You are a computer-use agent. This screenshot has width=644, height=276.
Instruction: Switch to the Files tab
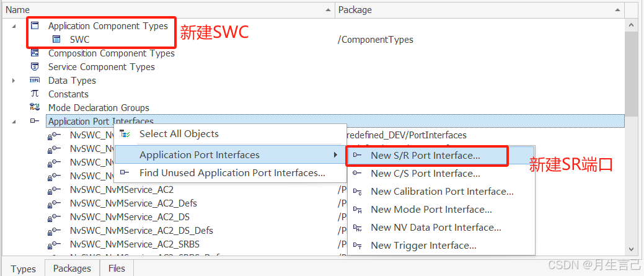click(117, 268)
